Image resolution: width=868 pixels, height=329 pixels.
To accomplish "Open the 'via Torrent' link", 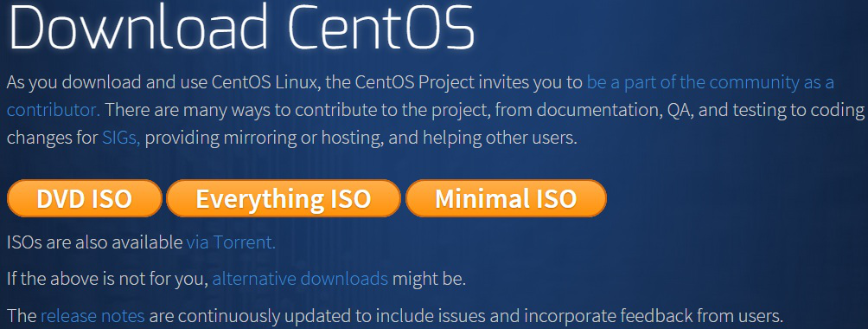I will (x=231, y=242).
